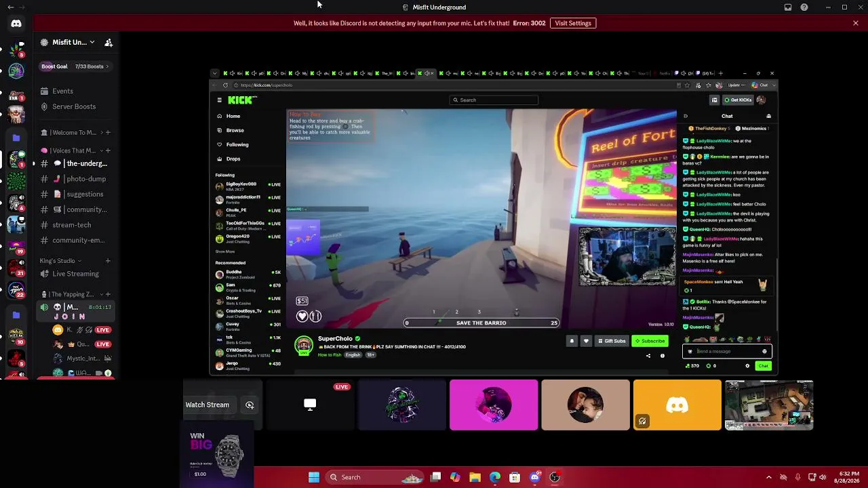Open the Kick chat settings gear icon
The width and height of the screenshot is (868, 488).
point(747,366)
